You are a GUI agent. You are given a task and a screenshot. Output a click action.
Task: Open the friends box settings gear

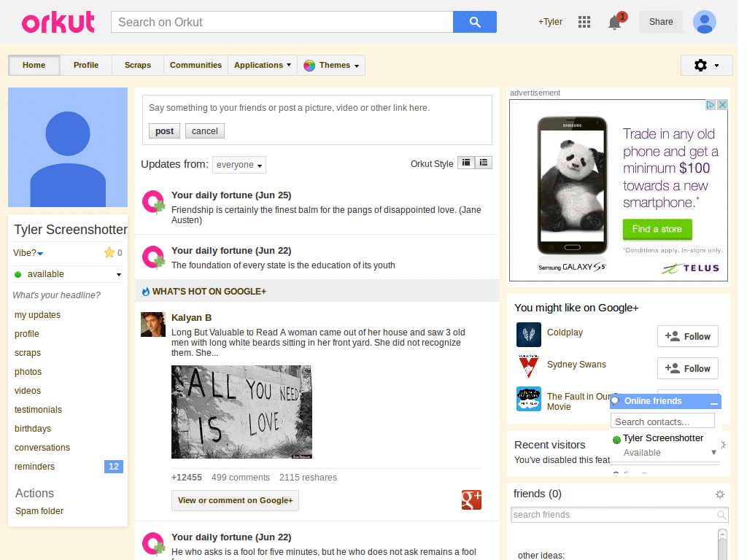click(720, 494)
